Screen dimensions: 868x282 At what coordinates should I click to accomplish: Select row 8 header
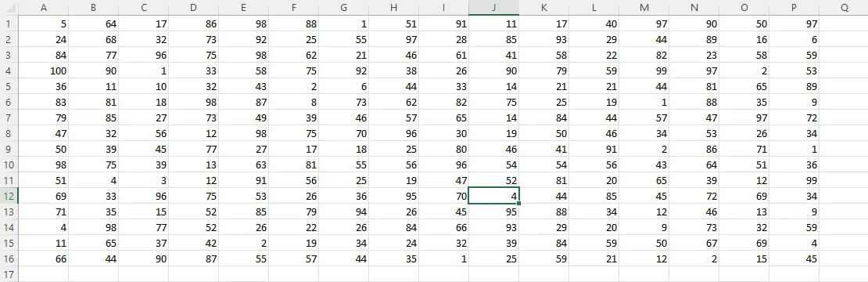coord(9,133)
